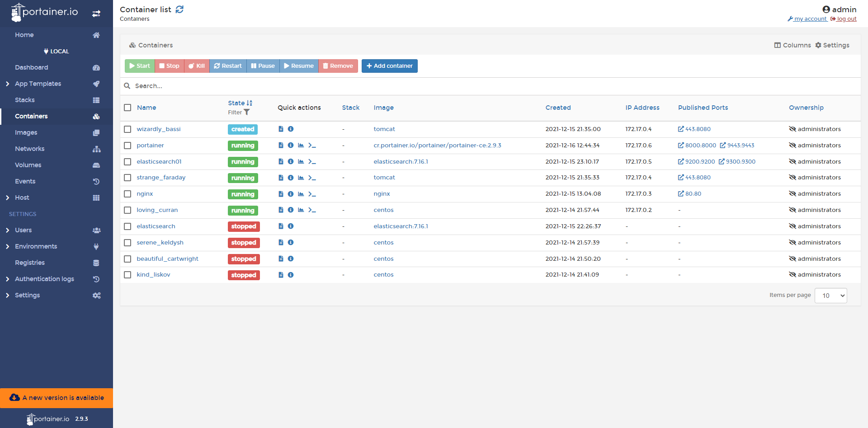Expand Environments menu in sidebar
The width and height of the screenshot is (868, 428).
tap(8, 246)
